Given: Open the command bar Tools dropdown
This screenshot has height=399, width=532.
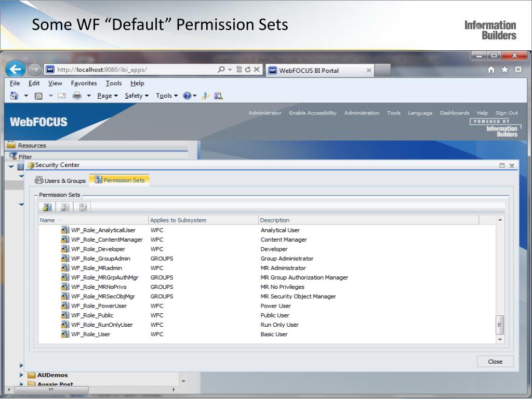Looking at the screenshot, I should tap(167, 96).
